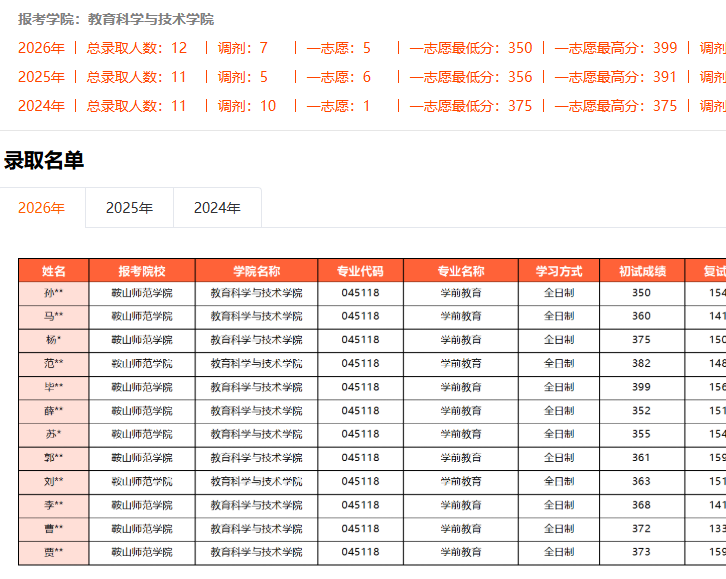The height and width of the screenshot is (579, 726).
Task: Click the 录取名单 section heading
Action: 44,161
